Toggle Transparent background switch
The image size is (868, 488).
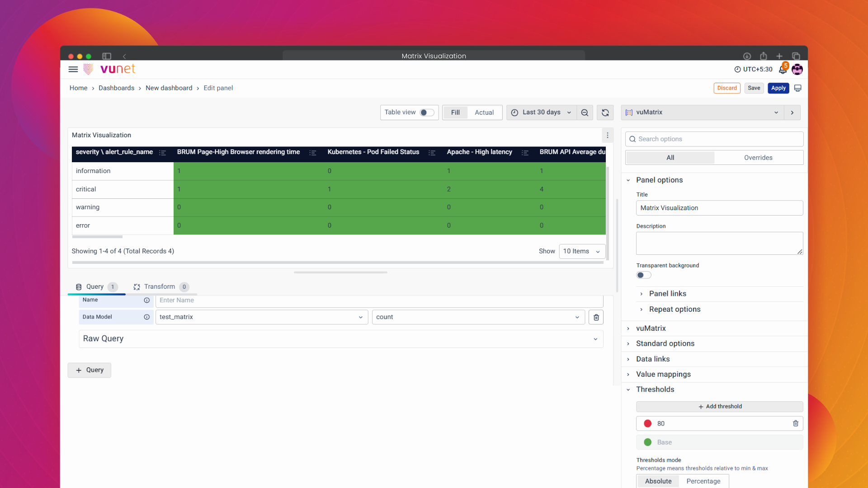pyautogui.click(x=643, y=275)
